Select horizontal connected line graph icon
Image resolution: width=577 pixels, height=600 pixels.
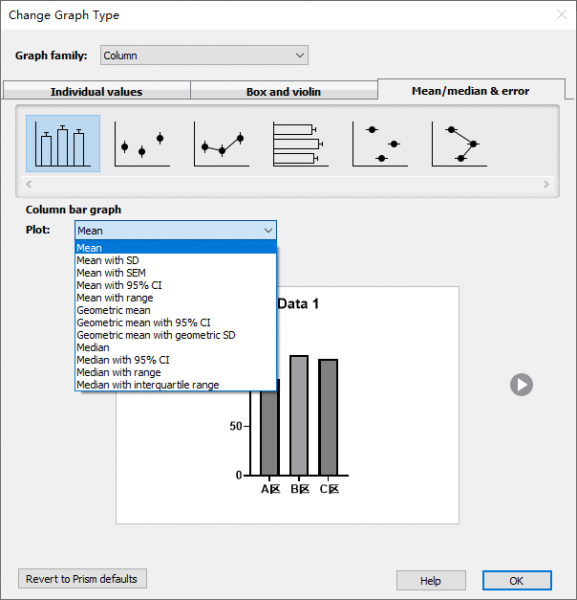(x=459, y=144)
